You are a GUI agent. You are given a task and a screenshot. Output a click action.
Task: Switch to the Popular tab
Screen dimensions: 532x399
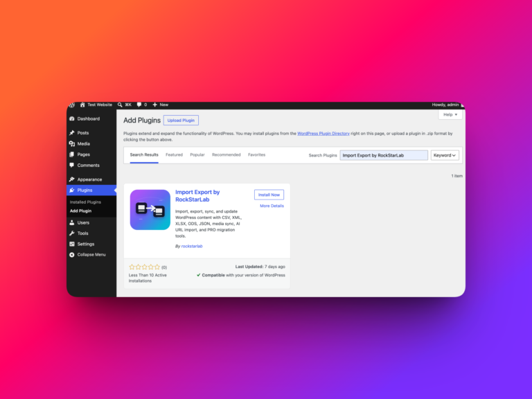(197, 155)
